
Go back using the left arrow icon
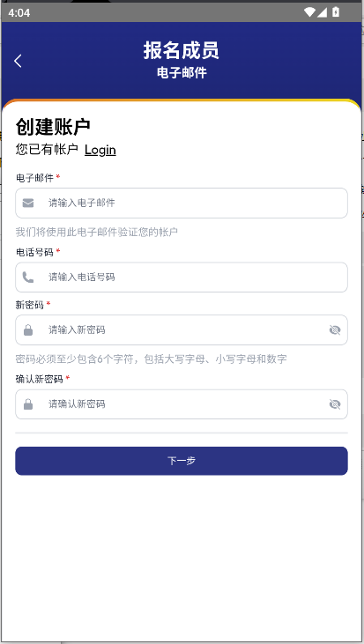(18, 61)
